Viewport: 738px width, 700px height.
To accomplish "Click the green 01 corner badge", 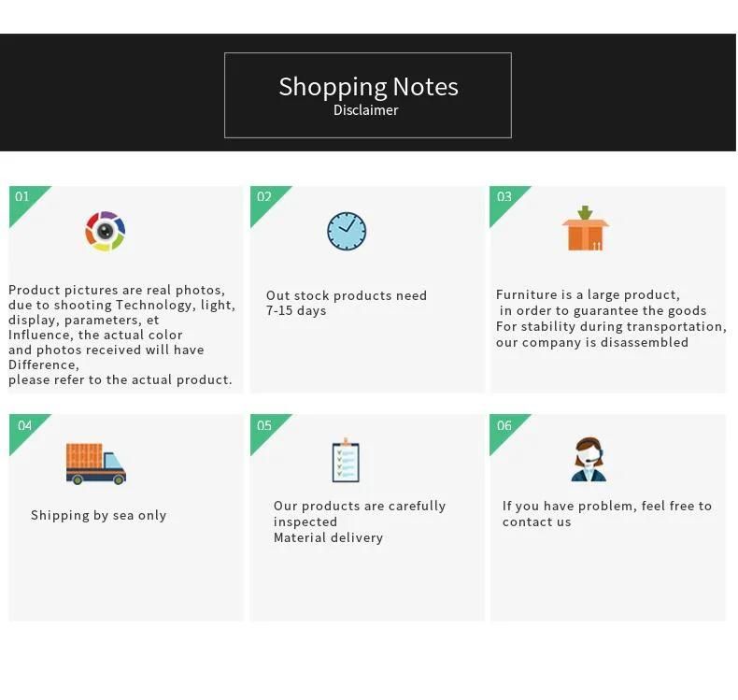I will [x=24, y=201].
